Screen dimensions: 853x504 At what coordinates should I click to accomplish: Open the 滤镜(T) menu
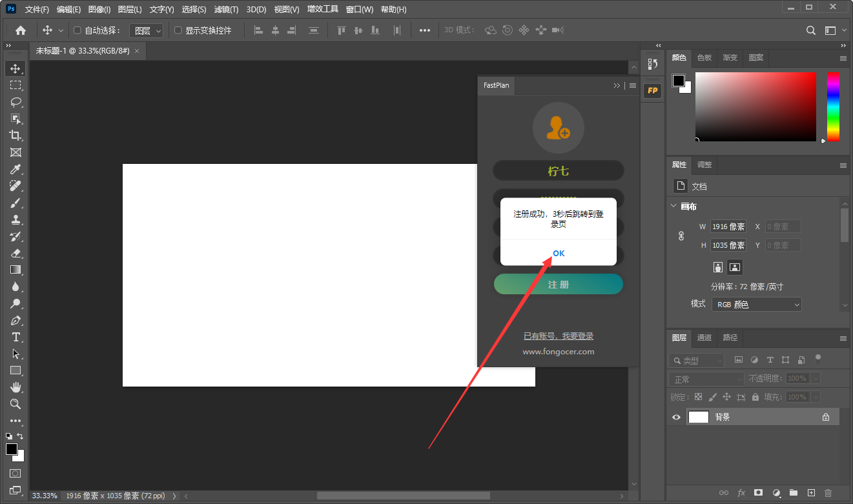pyautogui.click(x=226, y=10)
